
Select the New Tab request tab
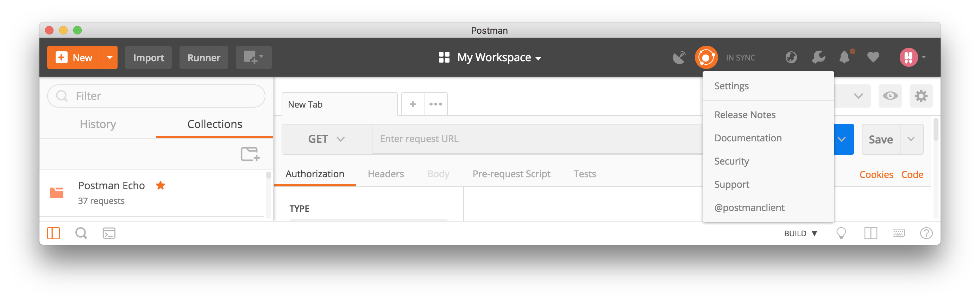pos(339,104)
